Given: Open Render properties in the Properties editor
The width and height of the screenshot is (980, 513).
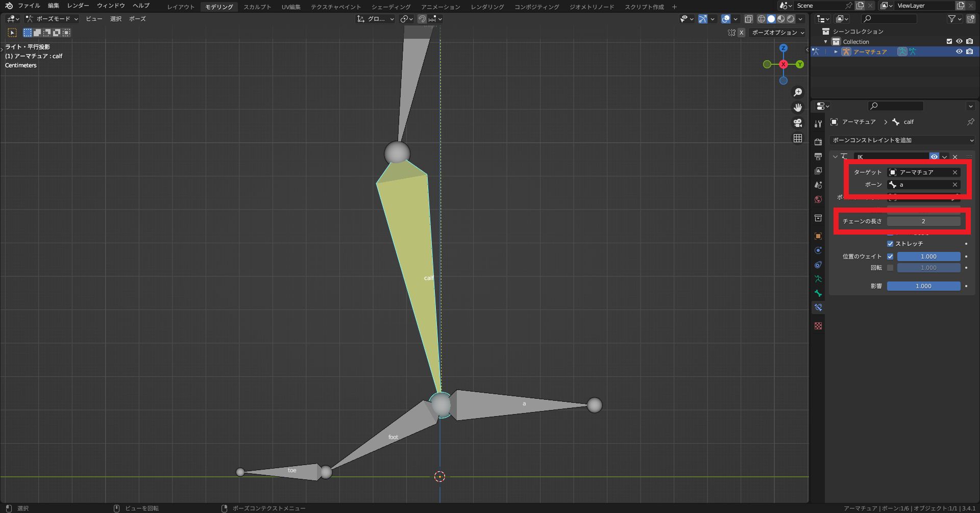Looking at the screenshot, I should 818,143.
